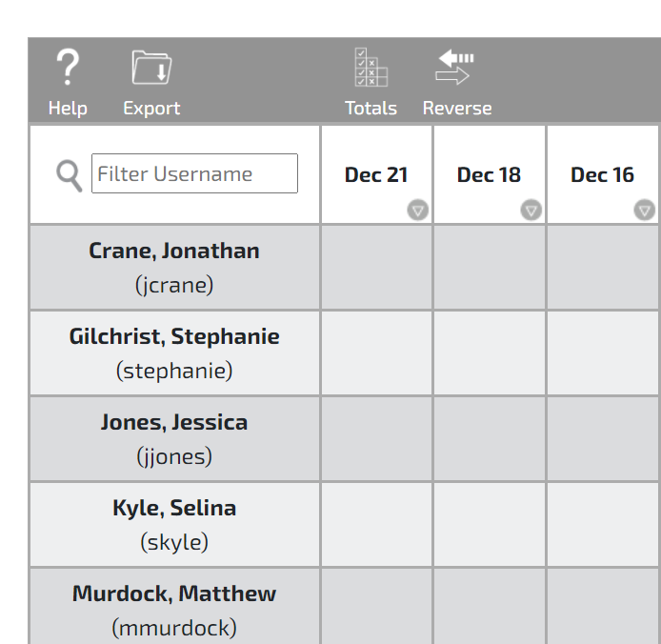Select Murdock, Matthew in the list

(174, 594)
